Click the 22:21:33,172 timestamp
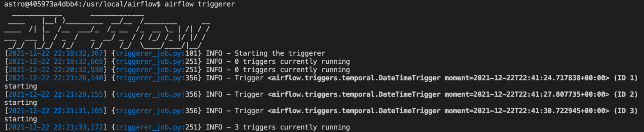 (78, 127)
